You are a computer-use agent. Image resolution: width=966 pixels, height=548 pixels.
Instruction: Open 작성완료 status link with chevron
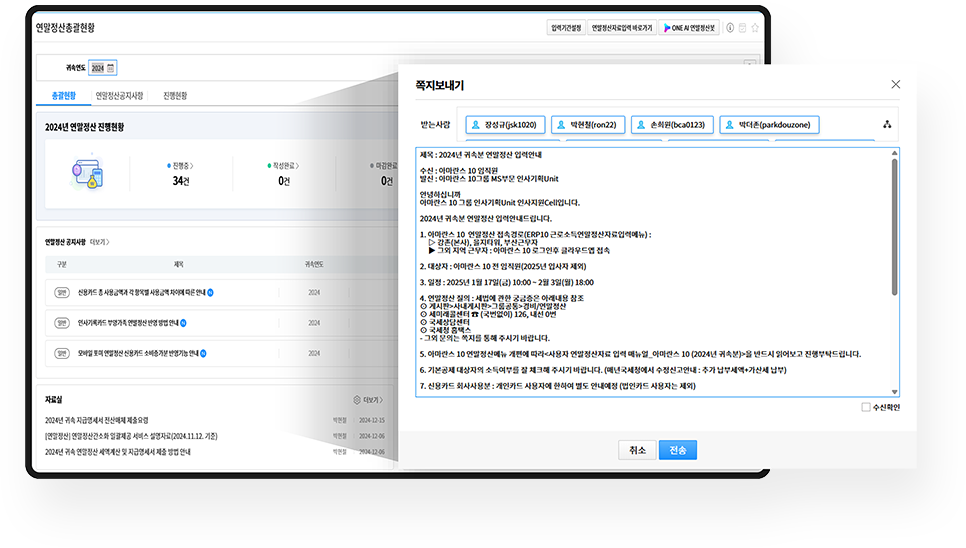tap(283, 166)
